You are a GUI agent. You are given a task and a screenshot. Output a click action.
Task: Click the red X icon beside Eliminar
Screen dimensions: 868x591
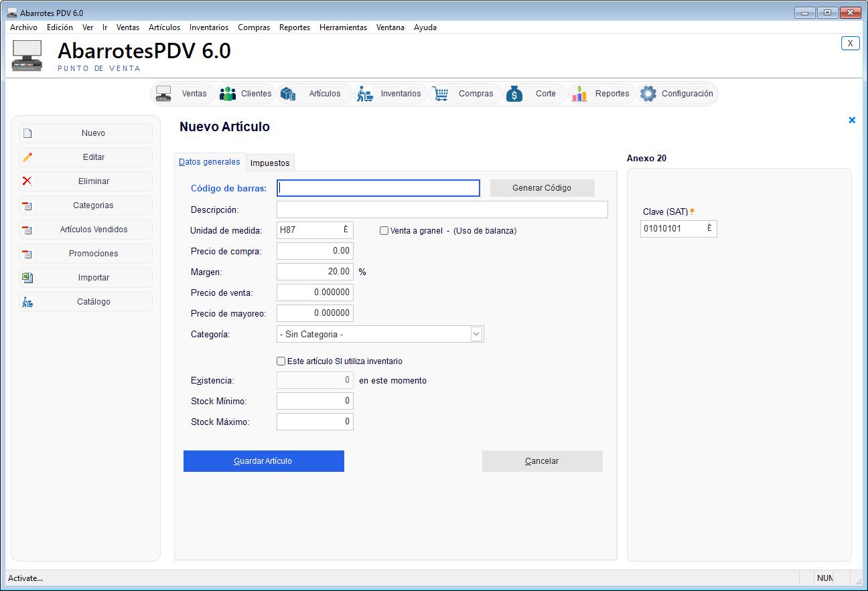[x=27, y=181]
